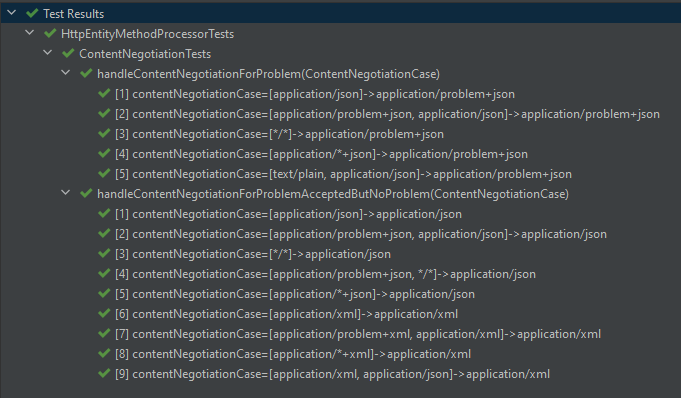The width and height of the screenshot is (681, 398).
Task: Collapse the HttpEntityMethodProcessorTests node
Action: click(30, 33)
